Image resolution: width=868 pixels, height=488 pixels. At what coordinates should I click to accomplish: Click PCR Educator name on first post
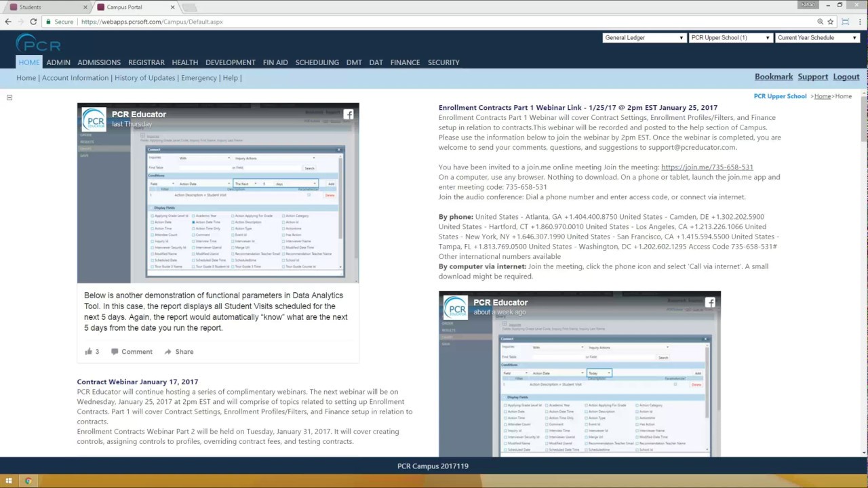pyautogui.click(x=139, y=115)
